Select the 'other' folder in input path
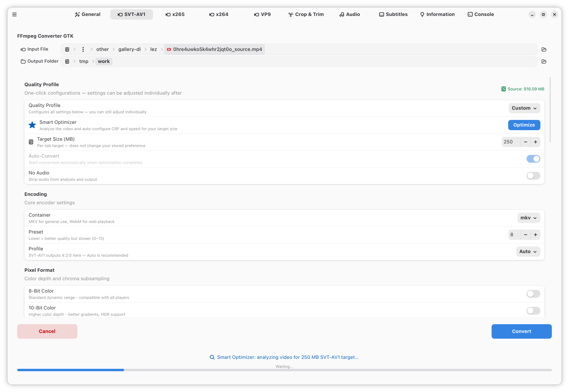The width and height of the screenshot is (569, 392). (x=102, y=49)
